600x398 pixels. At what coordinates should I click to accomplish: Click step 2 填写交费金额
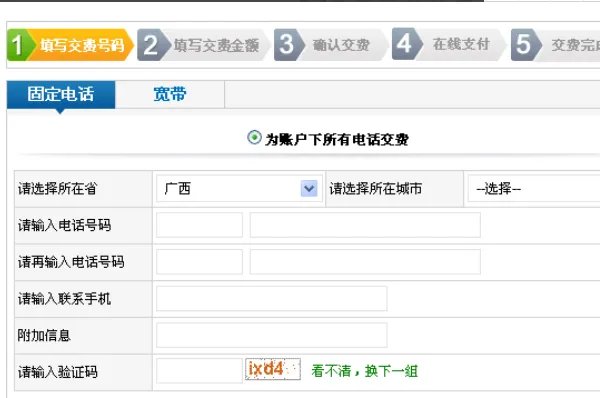[203, 45]
